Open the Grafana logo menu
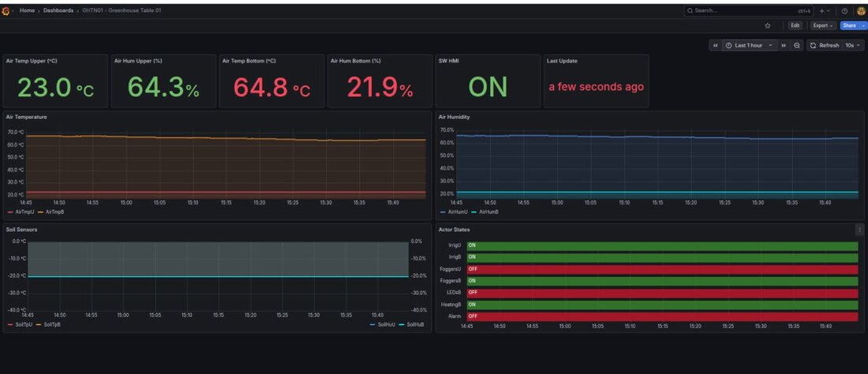 pyautogui.click(x=6, y=10)
